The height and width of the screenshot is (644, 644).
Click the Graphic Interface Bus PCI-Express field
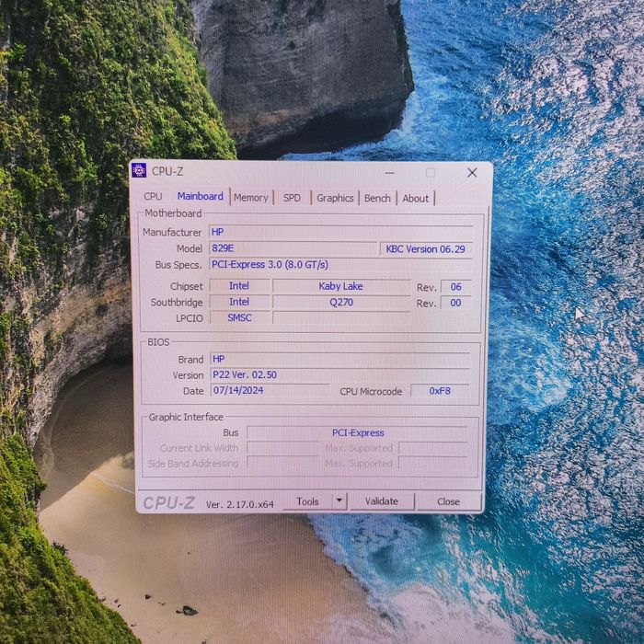pyautogui.click(x=357, y=433)
